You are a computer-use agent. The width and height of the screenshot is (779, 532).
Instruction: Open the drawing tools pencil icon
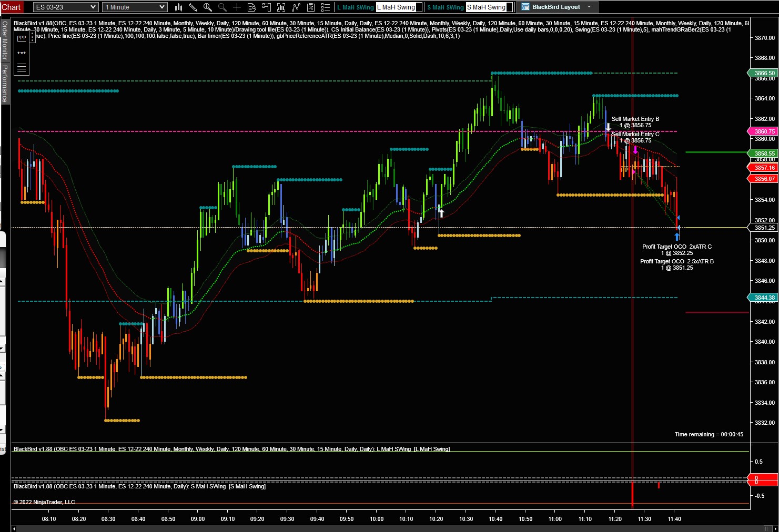coord(193,7)
